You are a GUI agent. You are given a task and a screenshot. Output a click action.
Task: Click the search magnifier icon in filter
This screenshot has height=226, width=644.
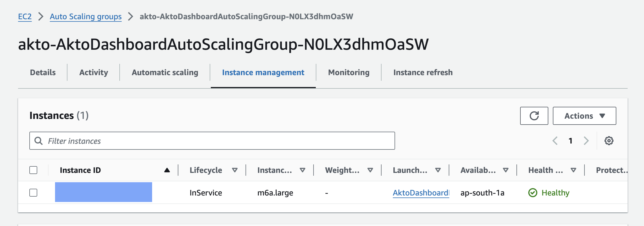tap(38, 141)
